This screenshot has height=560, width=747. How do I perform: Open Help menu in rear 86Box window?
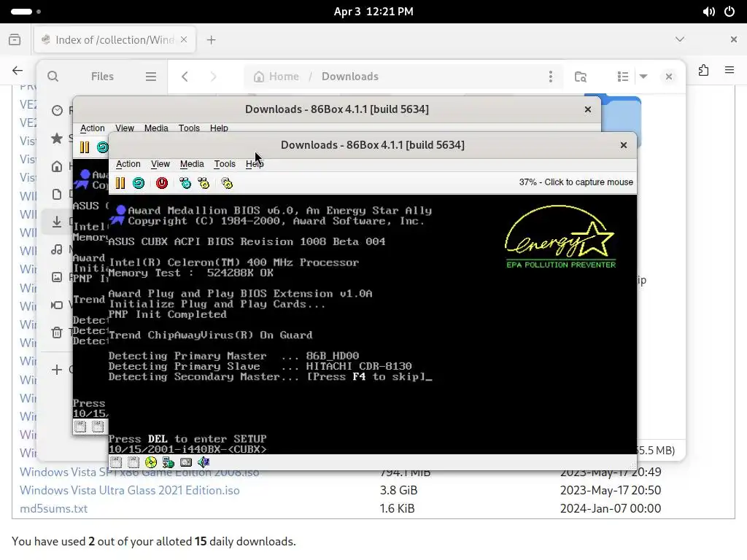[219, 128]
